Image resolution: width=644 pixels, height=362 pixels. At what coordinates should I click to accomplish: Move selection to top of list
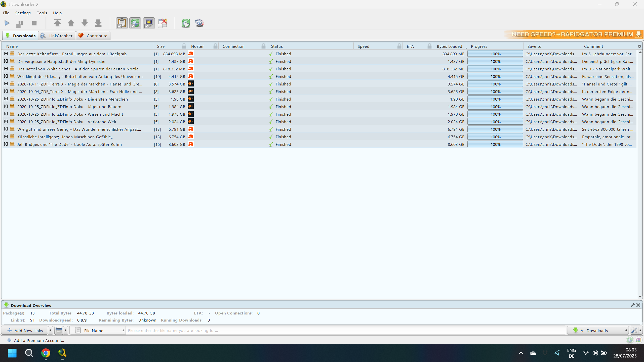57,23
